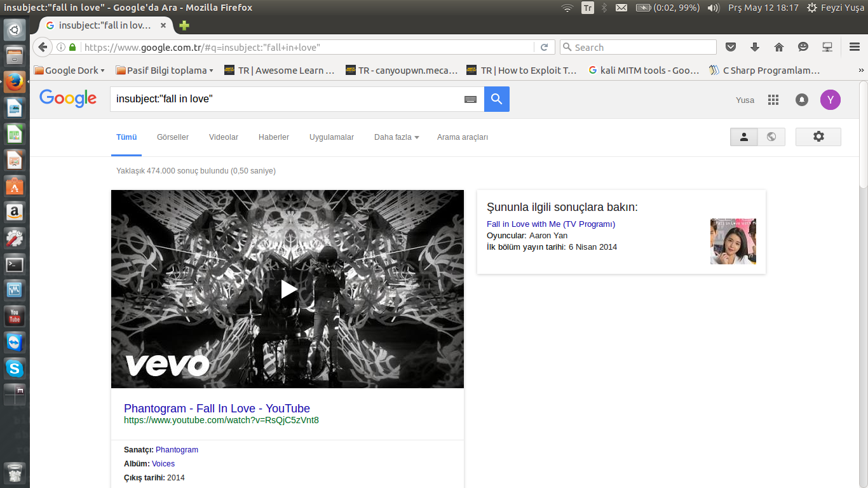This screenshot has height=488, width=868.
Task: Open 'Phantogram - Fall In Love - YouTube' link
Action: tap(217, 409)
